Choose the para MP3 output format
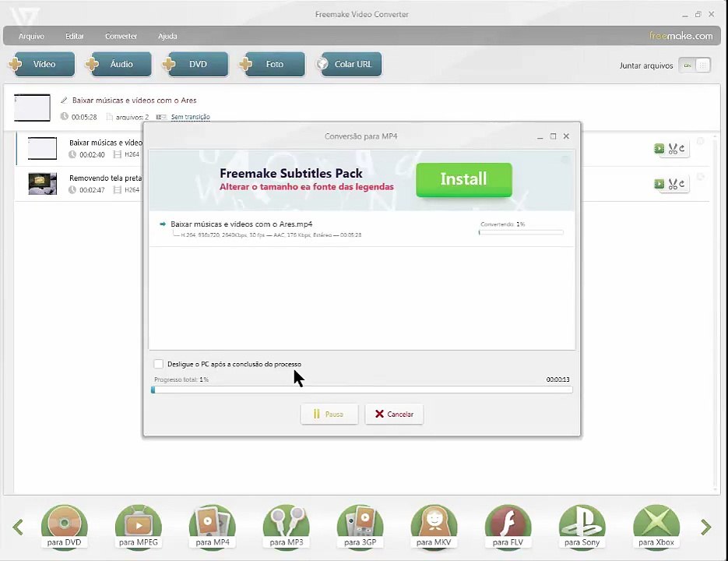728x561 pixels. 286,527
